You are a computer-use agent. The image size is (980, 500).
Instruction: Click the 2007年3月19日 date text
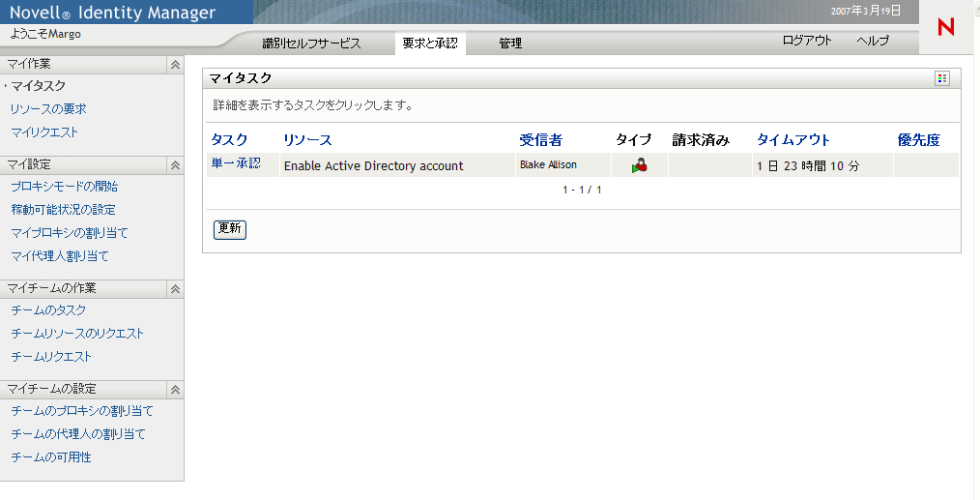(866, 11)
